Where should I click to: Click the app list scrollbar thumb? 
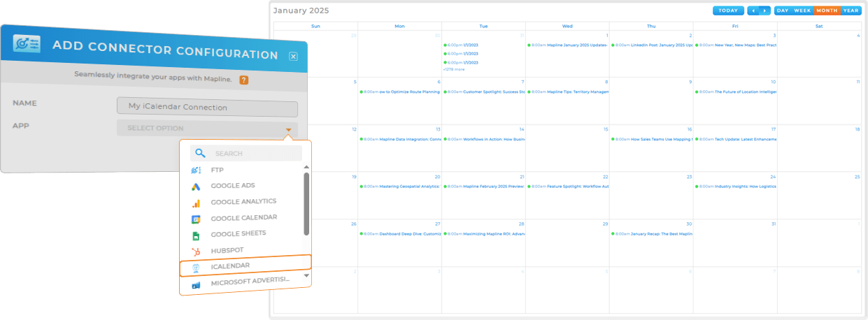point(306,204)
